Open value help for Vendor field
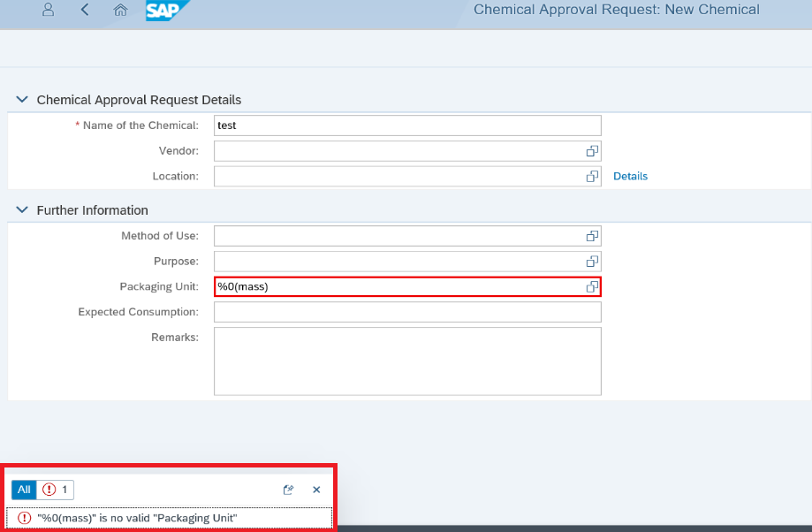The image size is (812, 532). tap(592, 151)
